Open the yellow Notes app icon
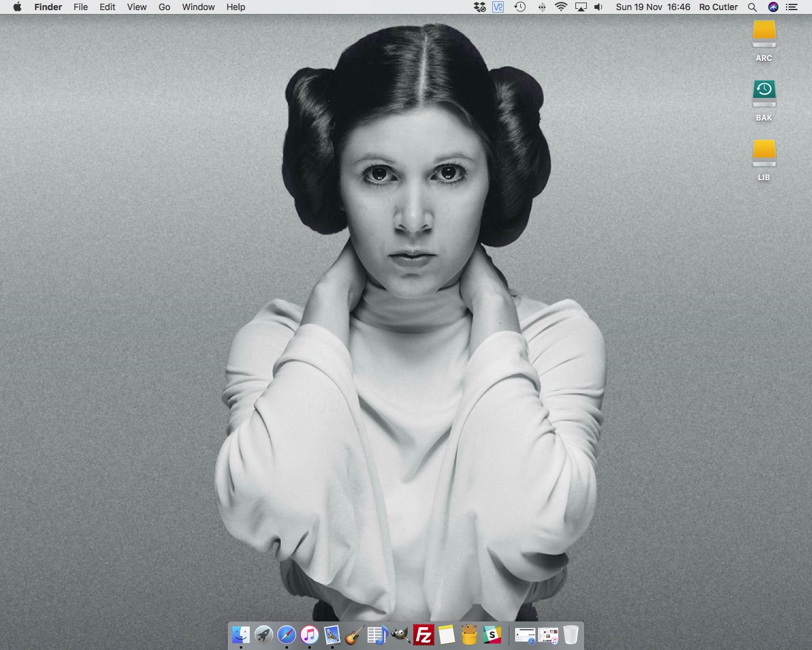This screenshot has width=812, height=650. [x=446, y=634]
